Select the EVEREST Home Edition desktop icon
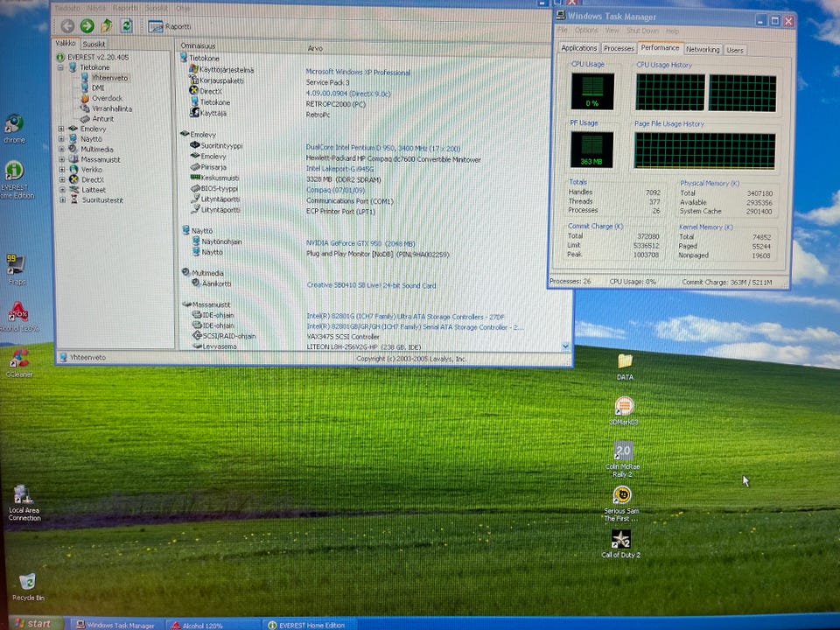The height and width of the screenshot is (630, 840). coord(15,179)
